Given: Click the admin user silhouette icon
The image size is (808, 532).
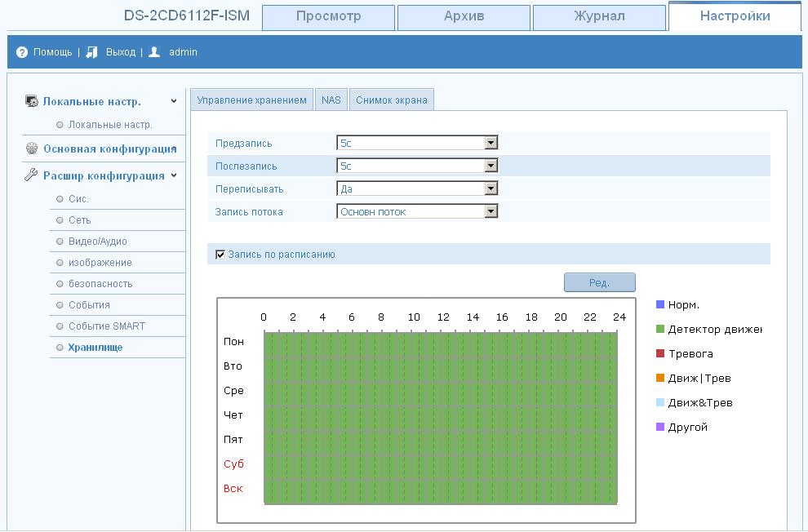Looking at the screenshot, I should pos(154,52).
